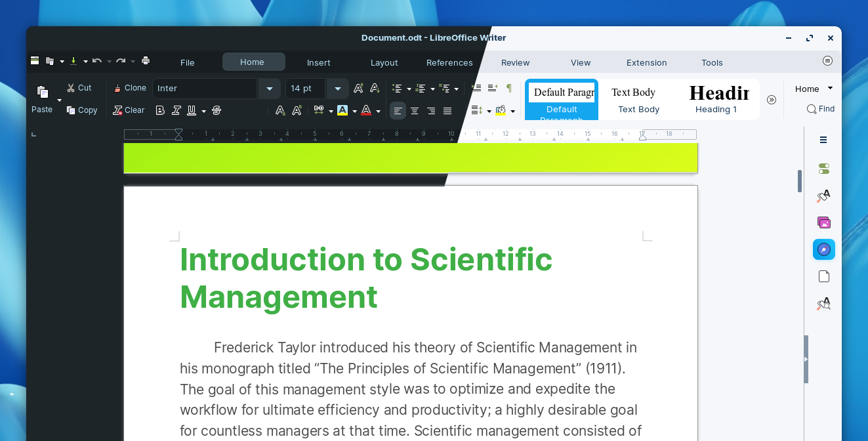Viewport: 868px width, 441px height.
Task: Switch to the Insert ribbon tab
Action: [x=319, y=62]
